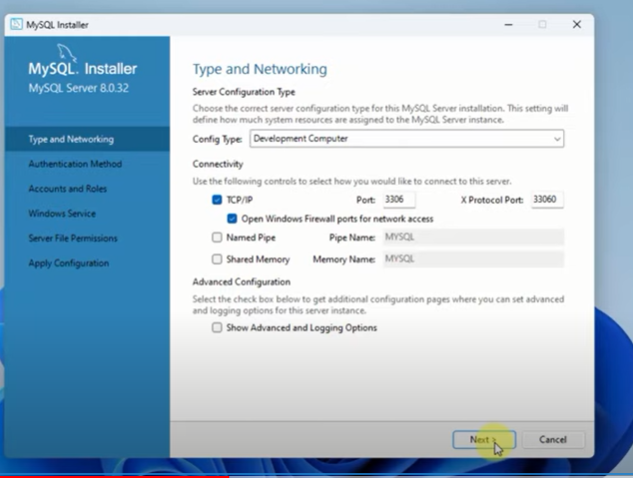
Task: Click the X Protocol Port field
Action: click(547, 199)
